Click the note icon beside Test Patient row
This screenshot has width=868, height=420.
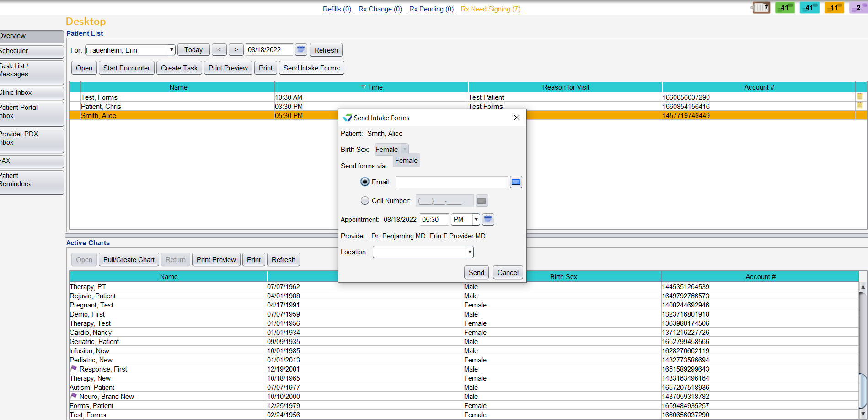860,97
